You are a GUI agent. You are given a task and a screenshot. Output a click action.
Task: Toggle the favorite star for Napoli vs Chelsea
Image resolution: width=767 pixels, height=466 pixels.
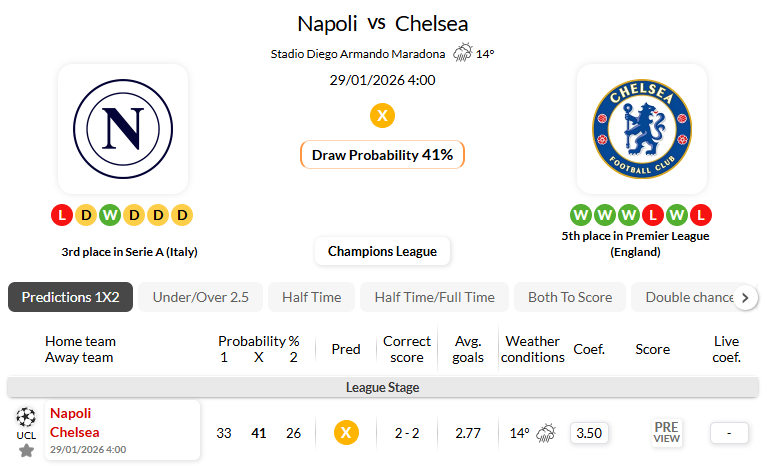pos(26,450)
